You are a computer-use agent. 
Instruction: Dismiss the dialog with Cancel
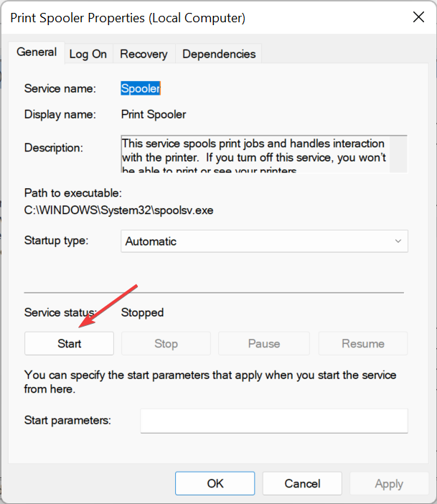(301, 483)
